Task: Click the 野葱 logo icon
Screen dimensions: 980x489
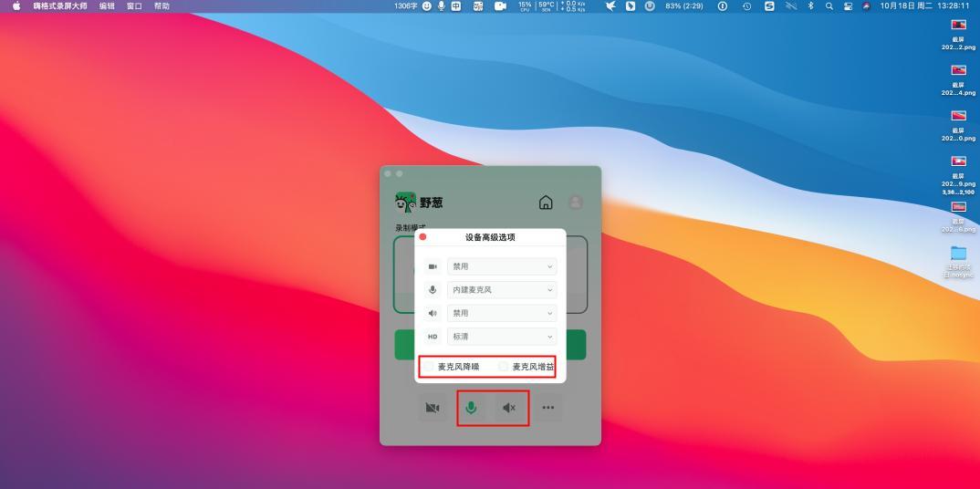Action: [406, 203]
